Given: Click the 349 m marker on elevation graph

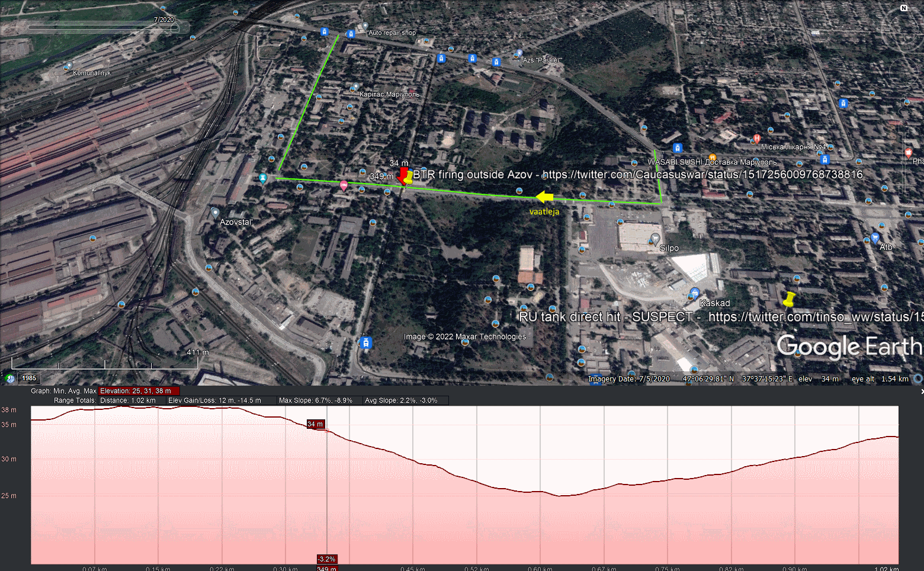Looking at the screenshot, I should [326, 569].
